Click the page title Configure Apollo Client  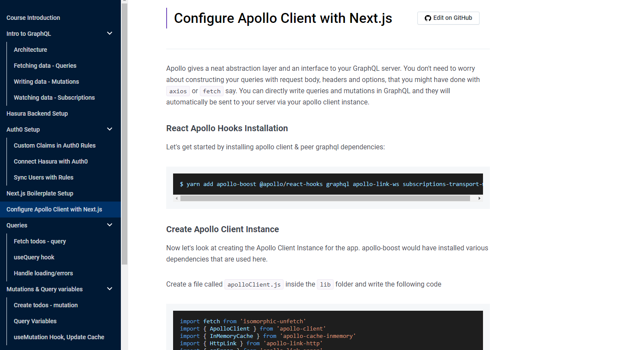283,18
